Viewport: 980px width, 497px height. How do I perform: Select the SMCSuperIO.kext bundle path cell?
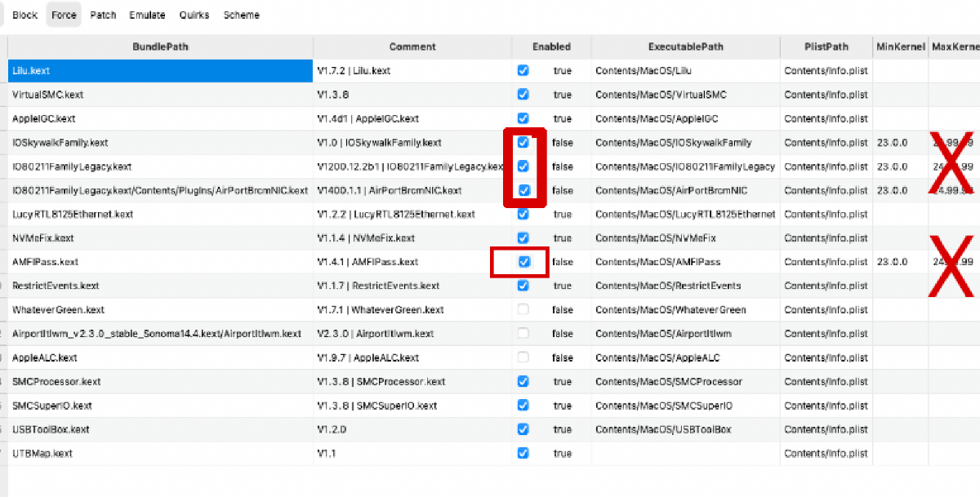click(x=160, y=406)
